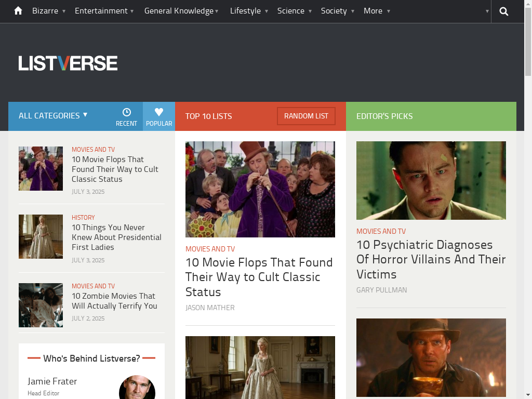Click the Editor's Picks heading
This screenshot has width=532, height=399.
pyautogui.click(x=384, y=116)
